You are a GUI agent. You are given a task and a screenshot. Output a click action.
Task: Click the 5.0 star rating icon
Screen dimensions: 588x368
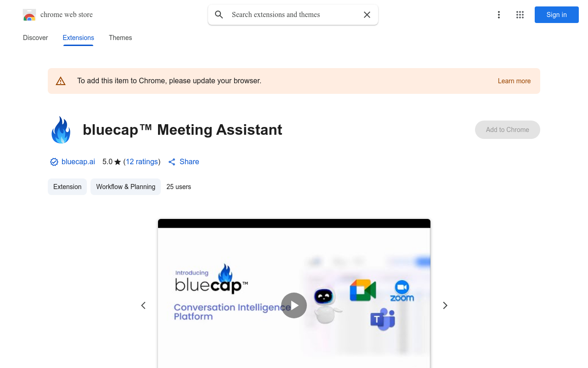tap(118, 162)
